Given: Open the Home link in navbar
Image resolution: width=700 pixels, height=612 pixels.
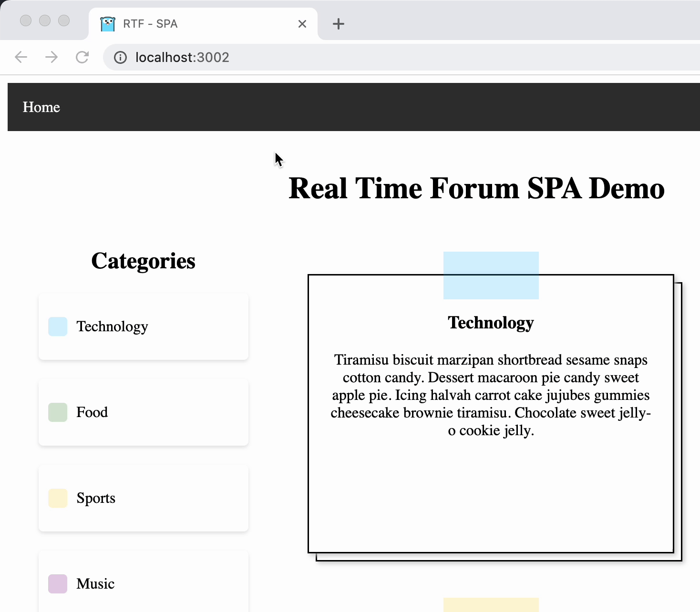Looking at the screenshot, I should 41,107.
